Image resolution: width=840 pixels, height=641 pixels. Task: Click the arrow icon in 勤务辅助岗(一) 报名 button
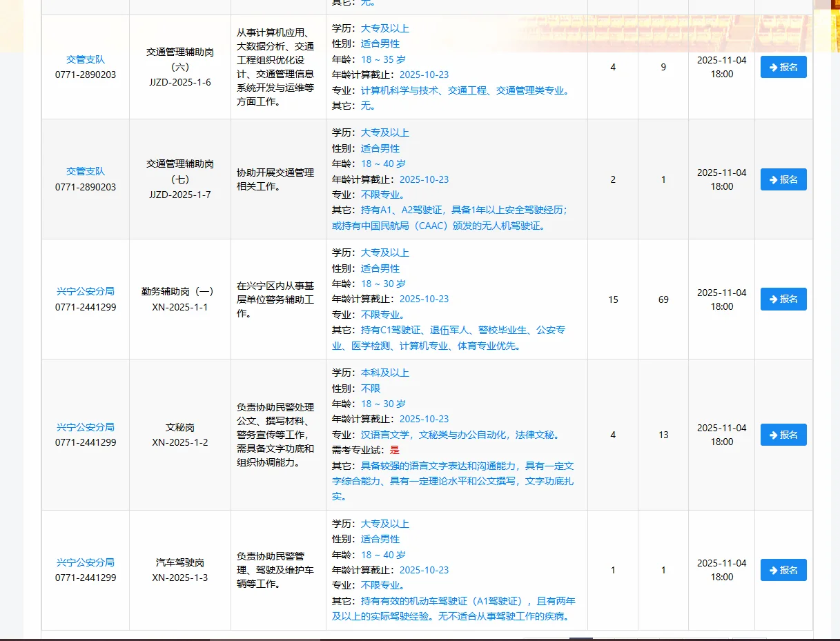(x=772, y=299)
